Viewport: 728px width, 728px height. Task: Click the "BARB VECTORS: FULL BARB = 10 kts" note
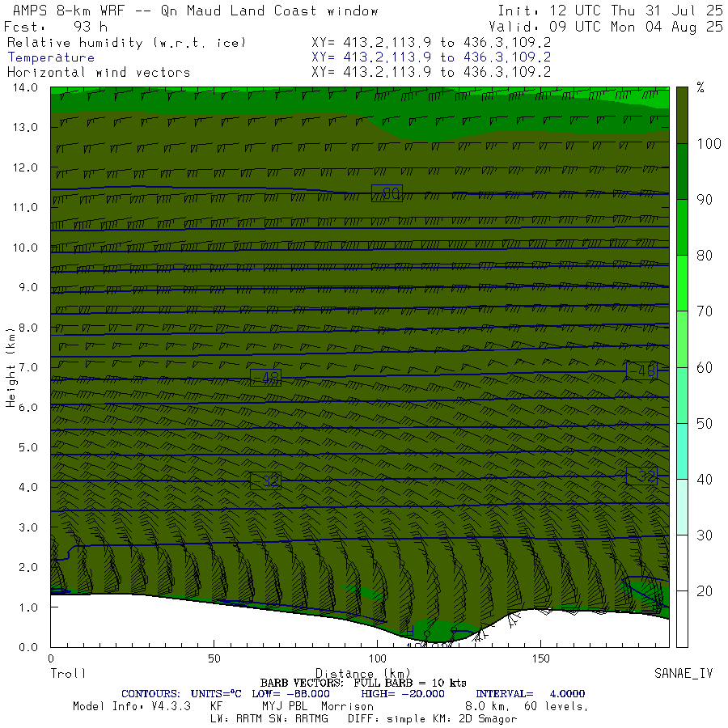[363, 683]
